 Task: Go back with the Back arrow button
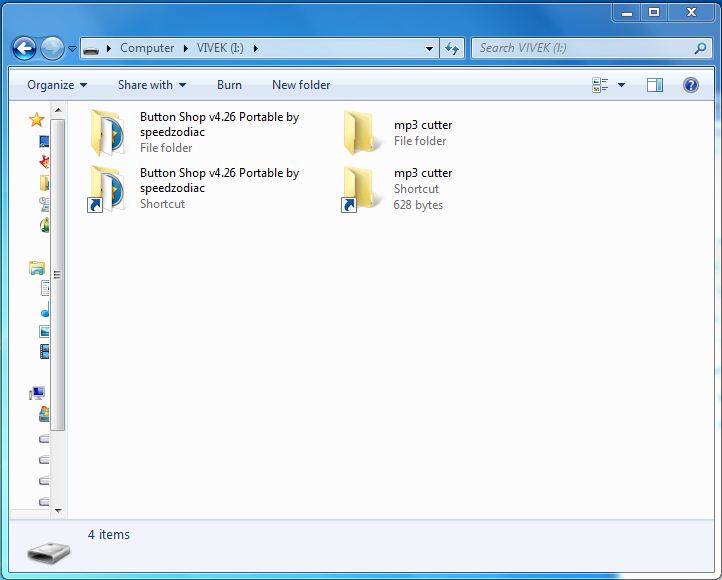(24, 48)
